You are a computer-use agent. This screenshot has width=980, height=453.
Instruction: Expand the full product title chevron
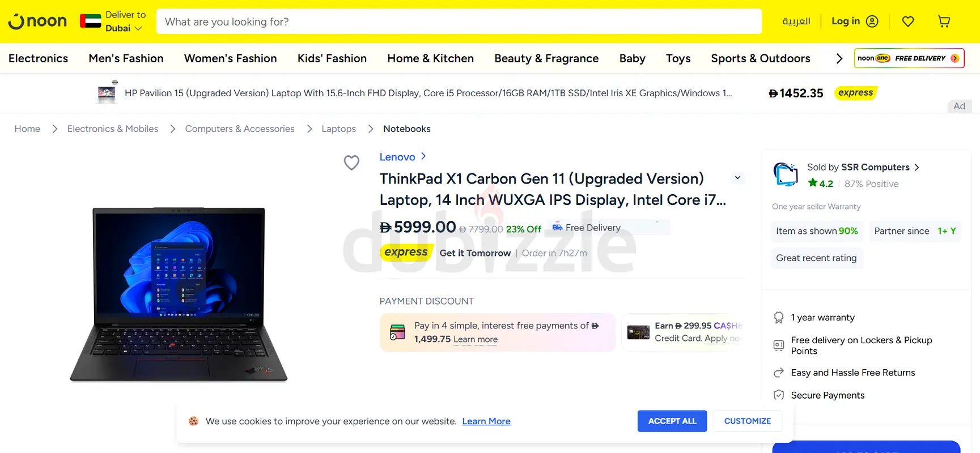[x=737, y=178]
